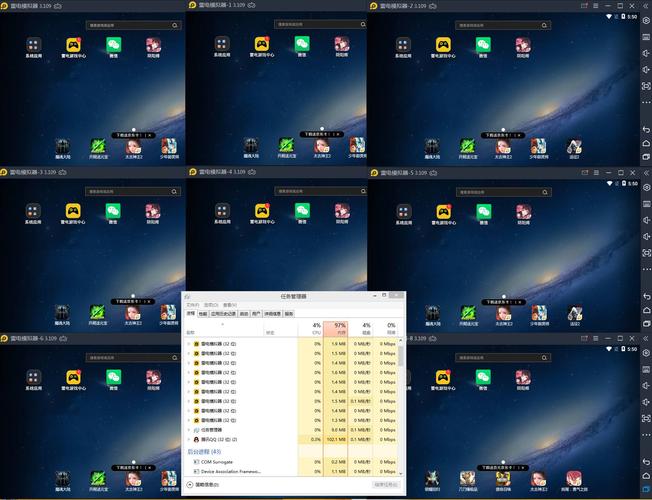Expand 雷电模拟器 process using 1.3 MB
652x500 pixels.
click(x=189, y=420)
